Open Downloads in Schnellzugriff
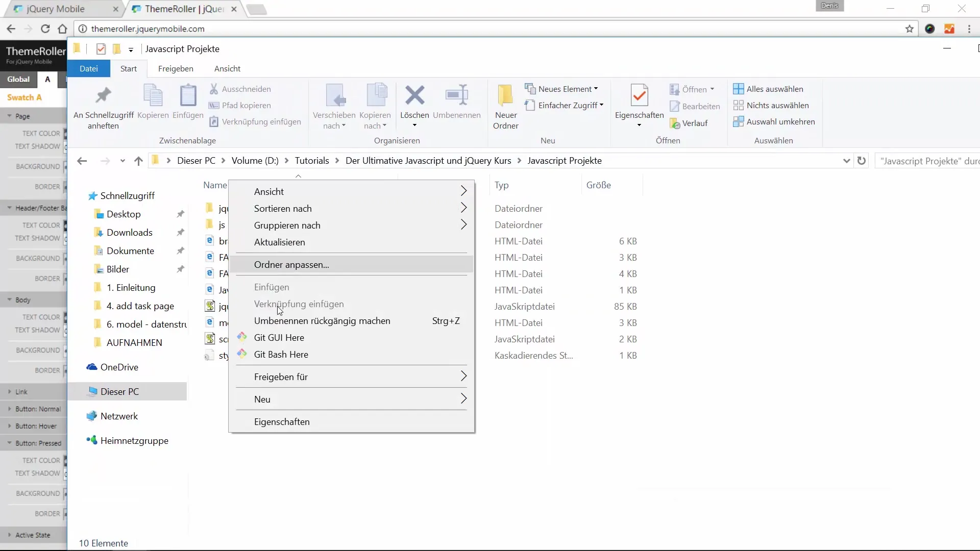 (x=129, y=233)
